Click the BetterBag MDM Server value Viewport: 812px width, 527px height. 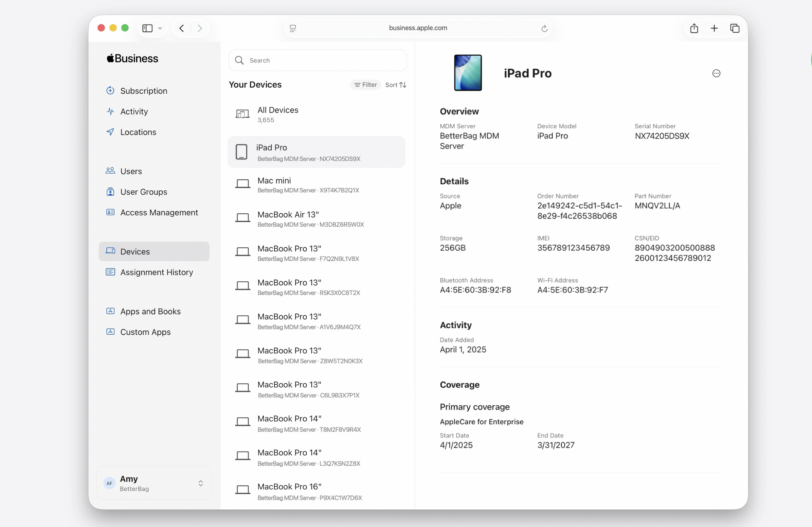469,141
